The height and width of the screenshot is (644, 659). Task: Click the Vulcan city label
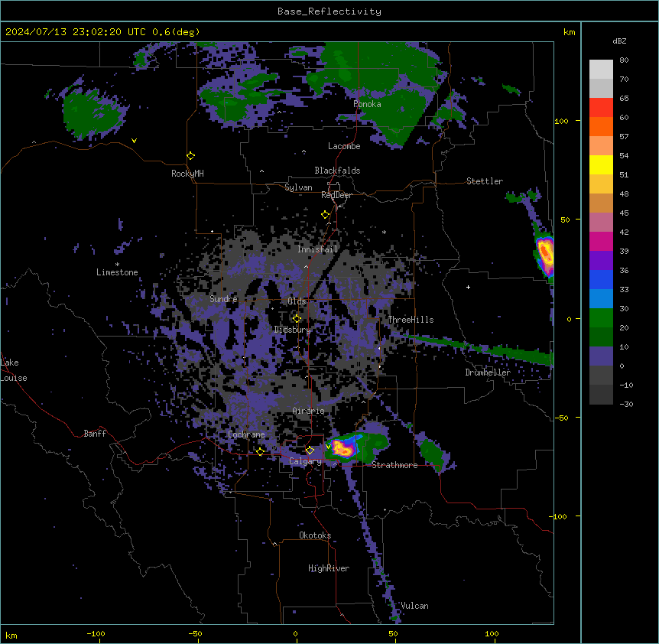pyautogui.click(x=414, y=606)
